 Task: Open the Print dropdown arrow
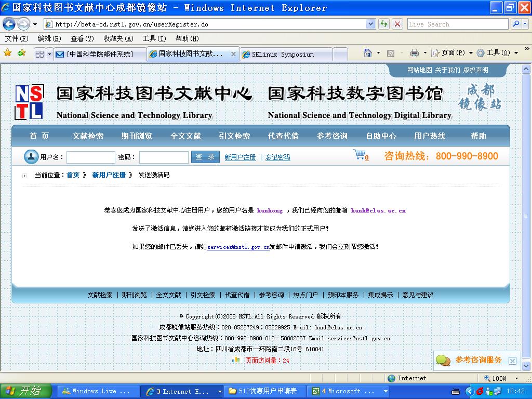(x=425, y=53)
